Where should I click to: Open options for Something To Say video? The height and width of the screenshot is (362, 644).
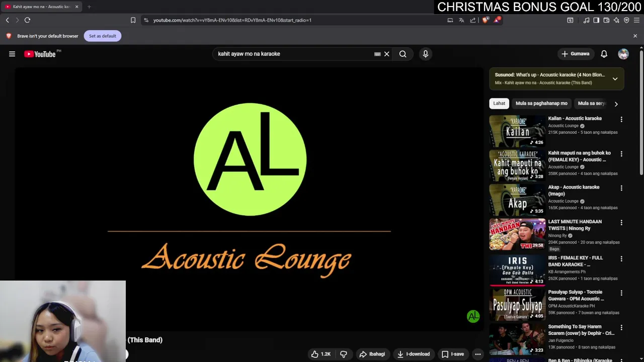(x=621, y=327)
